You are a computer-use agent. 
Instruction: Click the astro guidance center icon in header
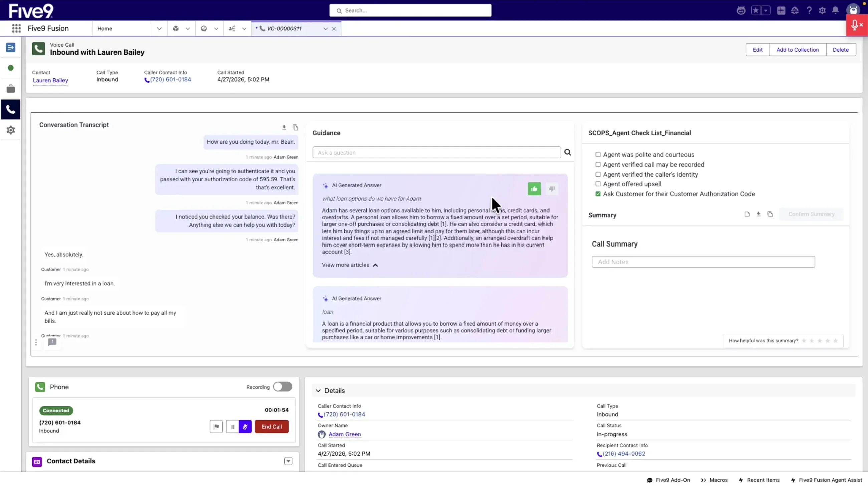click(x=741, y=10)
